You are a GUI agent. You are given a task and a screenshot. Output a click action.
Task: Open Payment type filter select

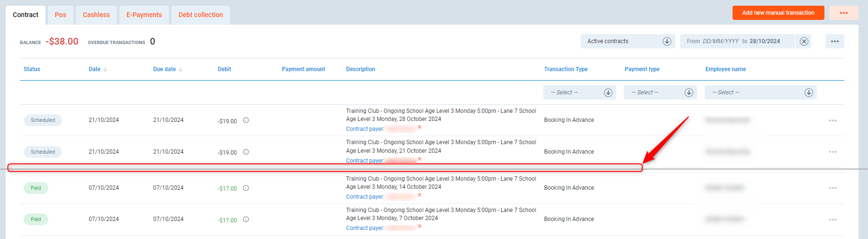click(x=660, y=92)
